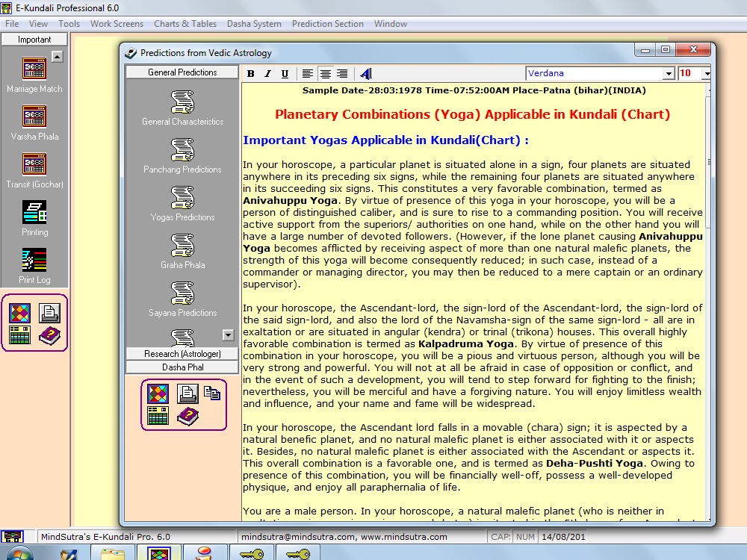The image size is (747, 560).
Task: Click purple help book in Predictions window panel
Action: tap(187, 416)
